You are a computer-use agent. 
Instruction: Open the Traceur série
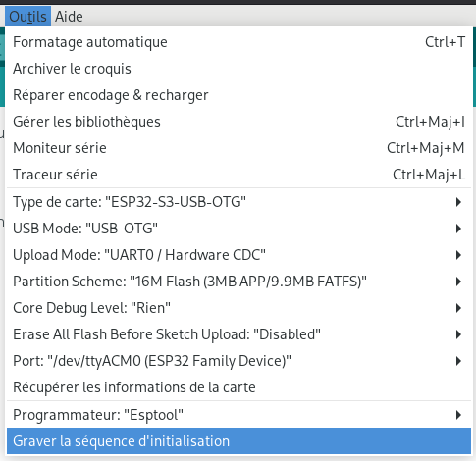pos(238,175)
